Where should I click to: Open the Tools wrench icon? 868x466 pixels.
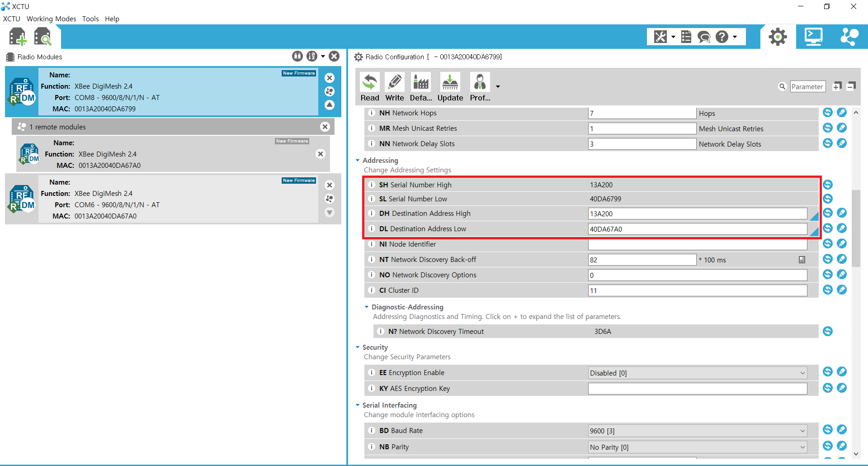(x=660, y=37)
